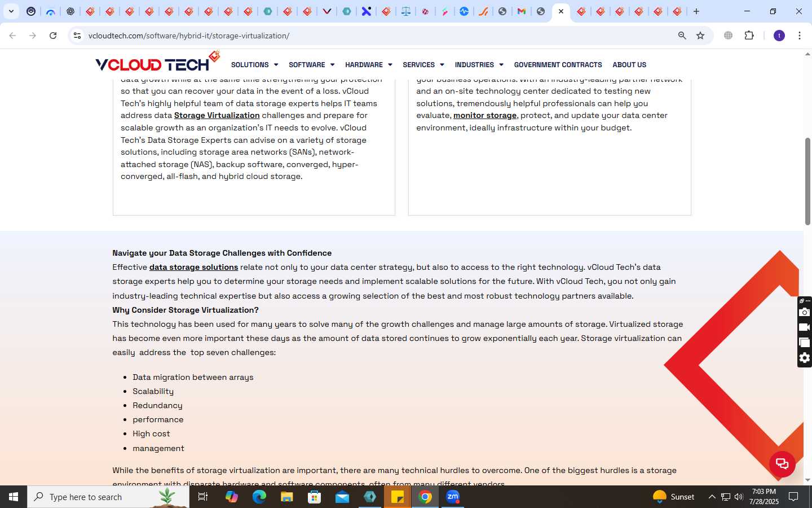Screen dimensions: 812x508
Task: Take a screenshot with camera tool
Action: coord(805,312)
